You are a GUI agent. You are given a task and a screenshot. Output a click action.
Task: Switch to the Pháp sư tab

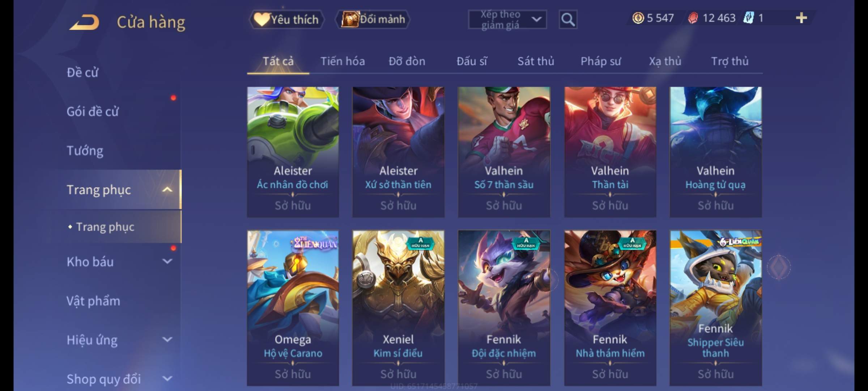[x=600, y=61]
